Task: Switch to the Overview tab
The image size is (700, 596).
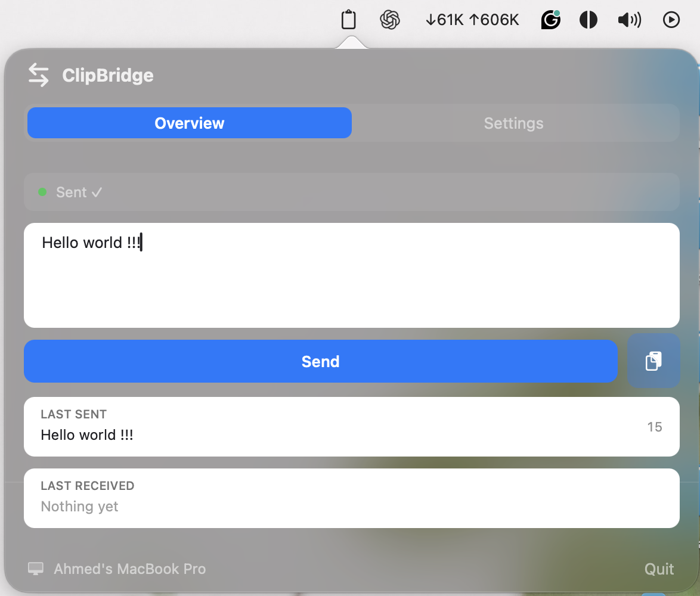Action: pos(189,123)
